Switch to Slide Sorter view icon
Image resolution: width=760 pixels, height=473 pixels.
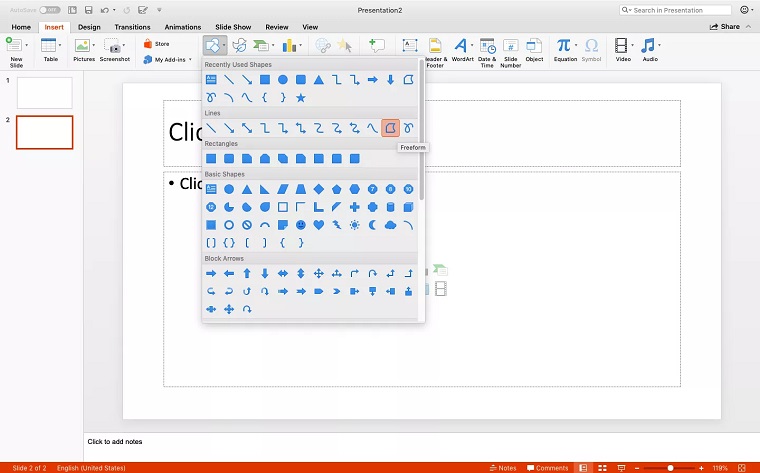[602, 468]
